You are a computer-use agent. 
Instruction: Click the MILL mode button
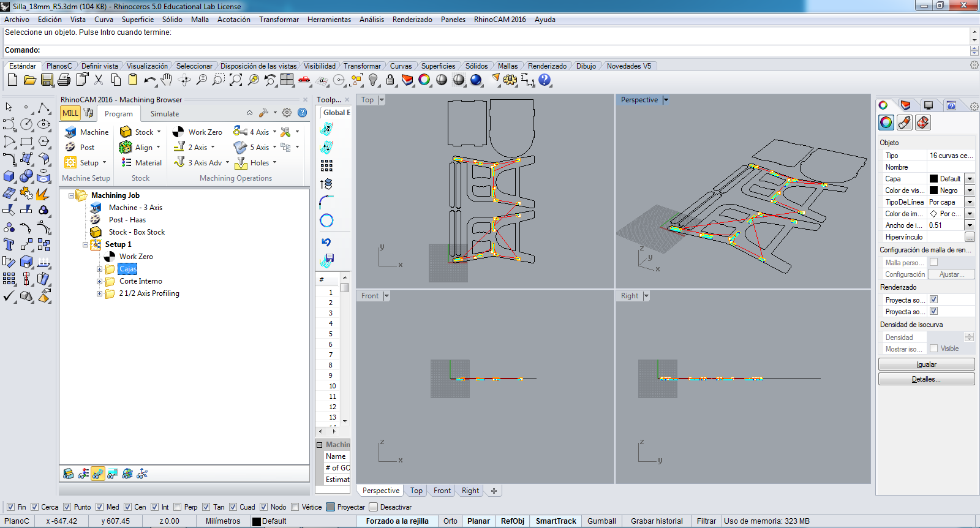[70, 113]
